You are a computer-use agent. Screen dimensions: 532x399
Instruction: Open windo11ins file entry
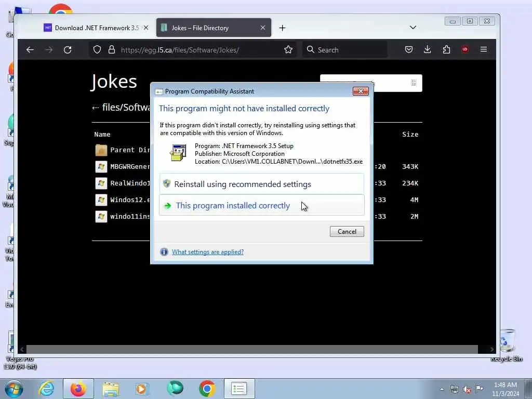[x=129, y=217]
